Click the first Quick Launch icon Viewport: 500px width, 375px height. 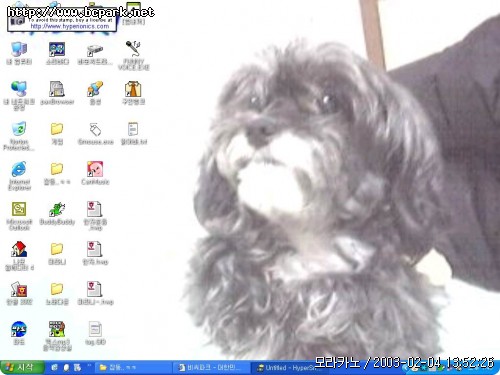coord(54,368)
